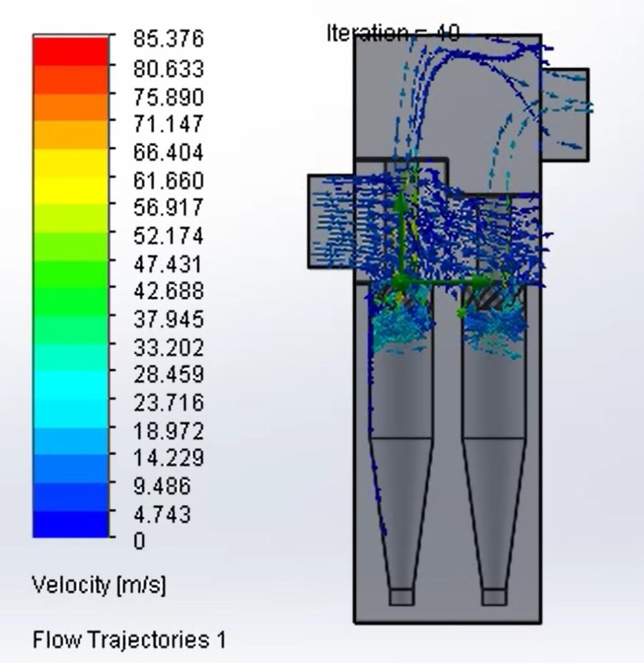Screen dimensions: 644x663
Task: Click the Velocity [m/s] parameter label
Action: pyautogui.click(x=98, y=586)
